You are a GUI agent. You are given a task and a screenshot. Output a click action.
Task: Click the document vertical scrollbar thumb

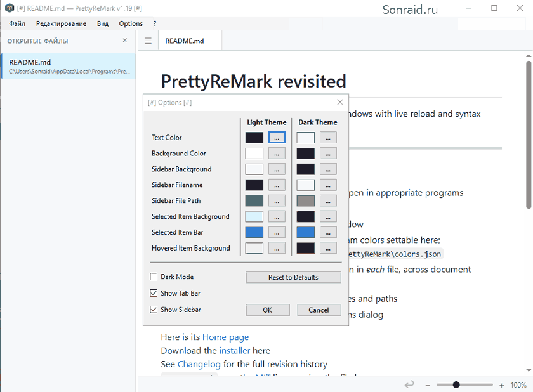coord(529,134)
